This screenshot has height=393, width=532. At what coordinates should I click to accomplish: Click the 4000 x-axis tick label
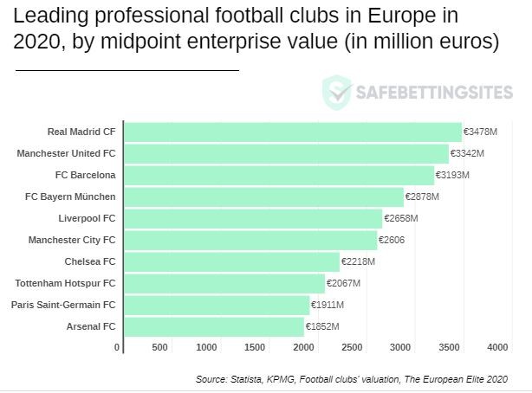pyautogui.click(x=497, y=347)
